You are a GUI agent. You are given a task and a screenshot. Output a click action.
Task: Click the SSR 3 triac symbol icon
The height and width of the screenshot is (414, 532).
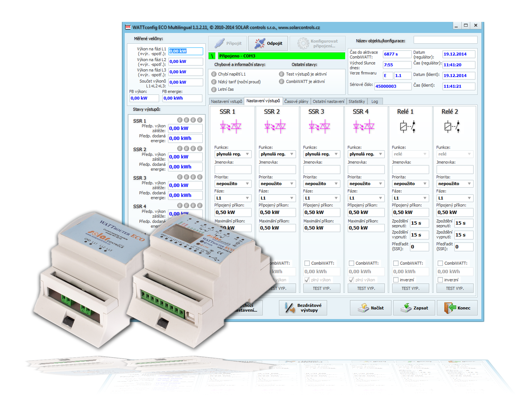click(x=319, y=127)
